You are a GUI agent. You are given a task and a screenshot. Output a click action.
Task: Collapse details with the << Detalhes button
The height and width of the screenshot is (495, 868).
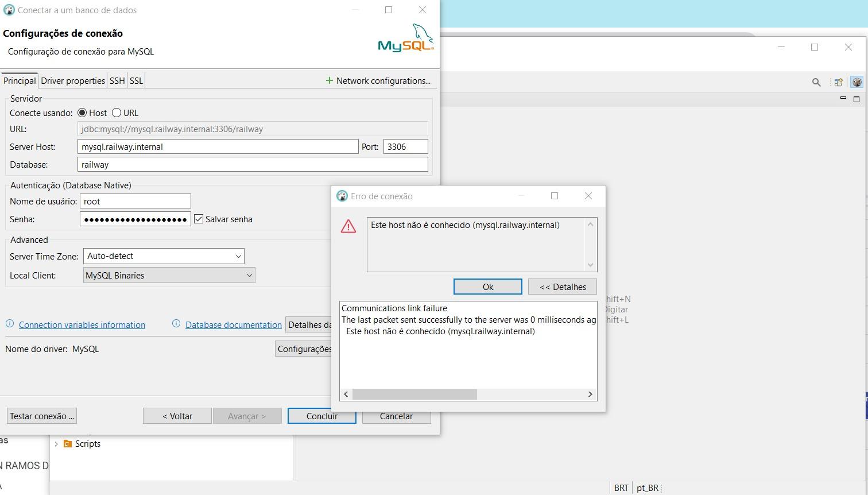[563, 287]
